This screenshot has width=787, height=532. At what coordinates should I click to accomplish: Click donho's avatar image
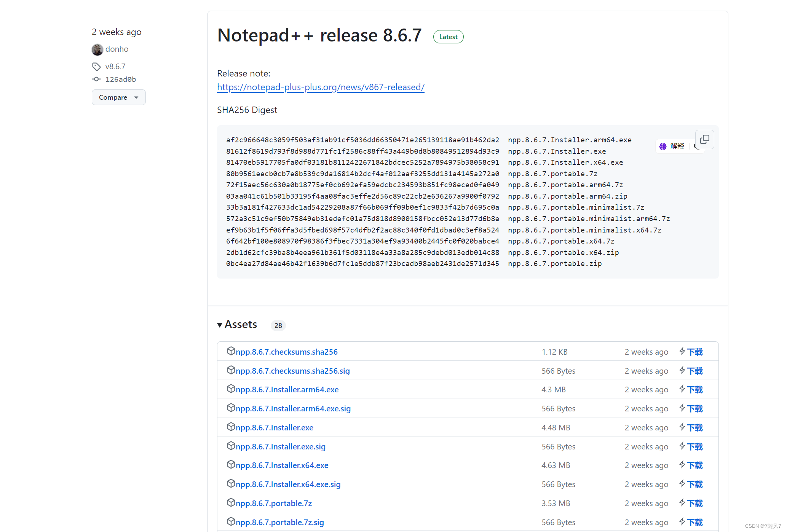[97, 49]
